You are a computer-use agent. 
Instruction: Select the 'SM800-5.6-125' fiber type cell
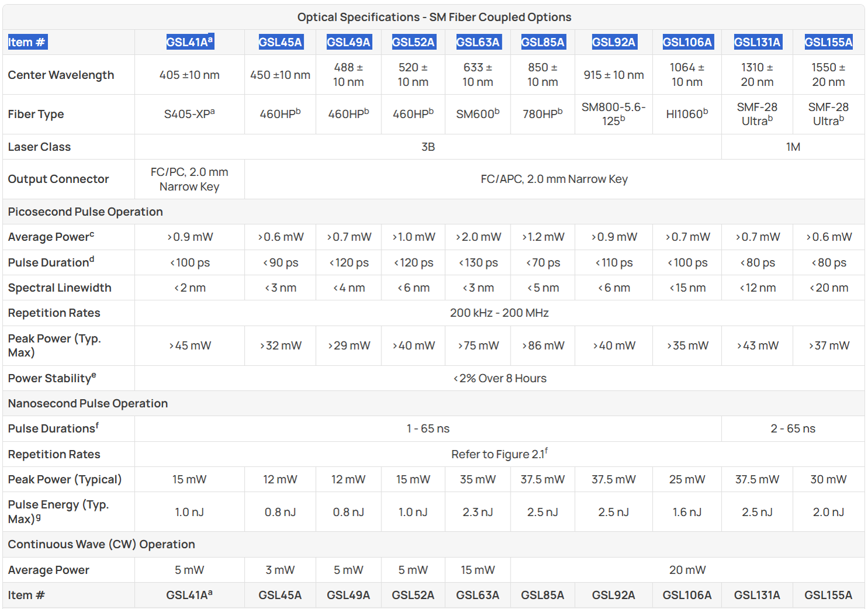click(x=613, y=114)
